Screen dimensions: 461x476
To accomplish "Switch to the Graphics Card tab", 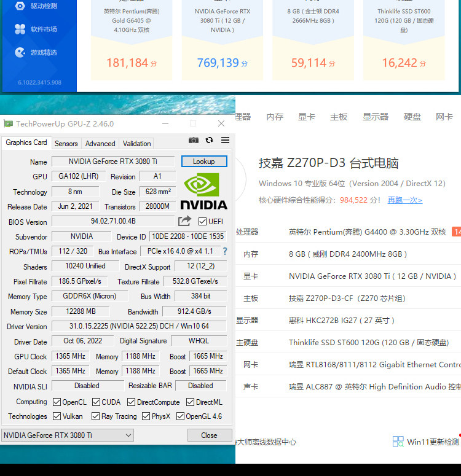I will coord(26,142).
